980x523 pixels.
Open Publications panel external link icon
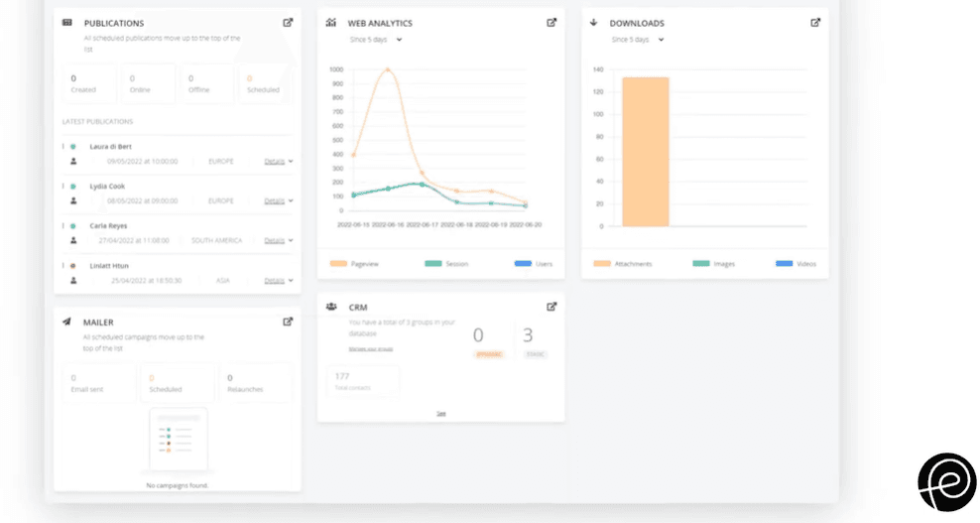click(288, 23)
